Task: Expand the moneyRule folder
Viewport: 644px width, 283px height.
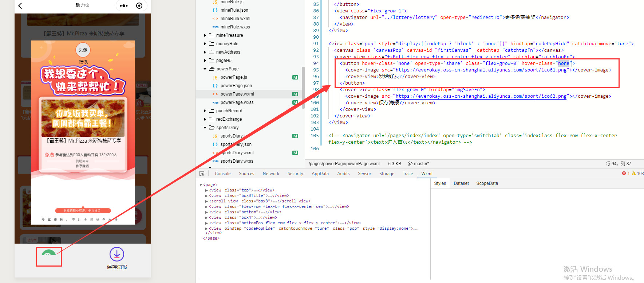Action: point(205,44)
